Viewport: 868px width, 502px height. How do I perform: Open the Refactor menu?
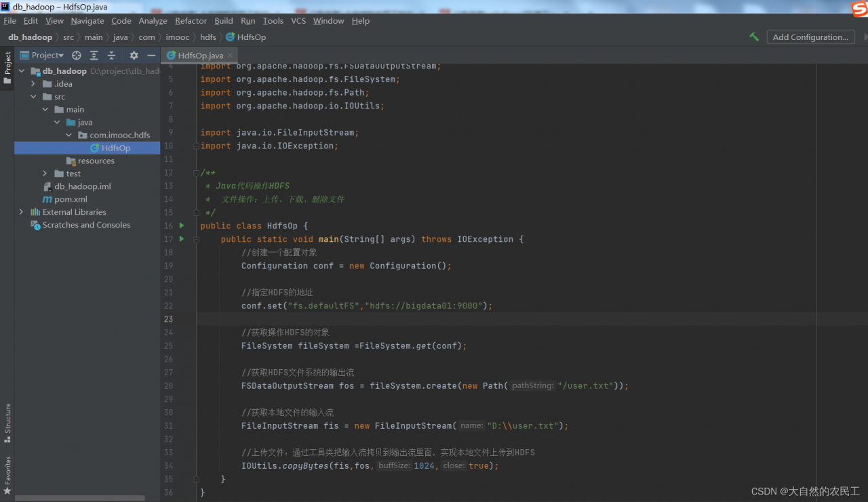[191, 21]
